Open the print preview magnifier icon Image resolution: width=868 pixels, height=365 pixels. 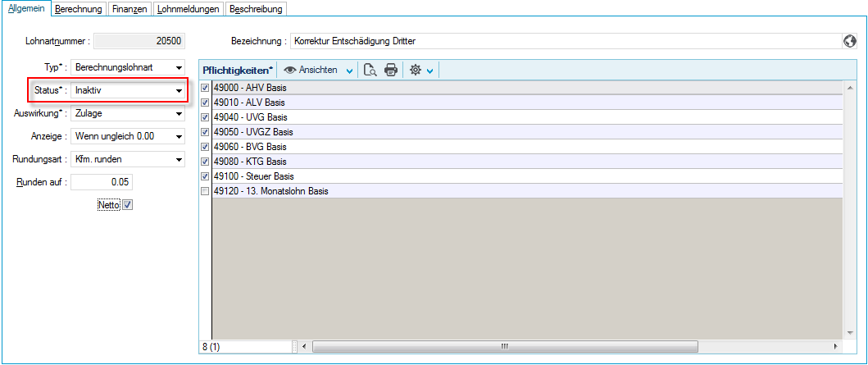coord(370,71)
